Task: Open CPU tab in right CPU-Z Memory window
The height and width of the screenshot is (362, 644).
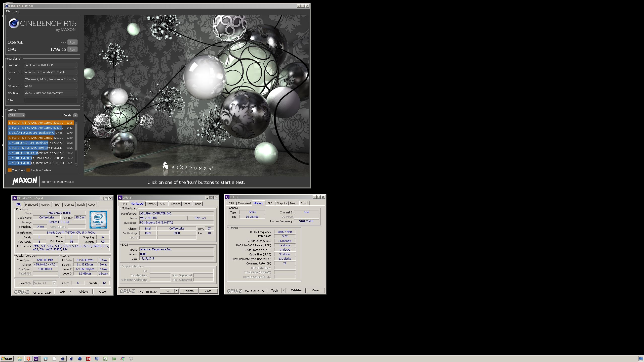Action: tap(231, 203)
